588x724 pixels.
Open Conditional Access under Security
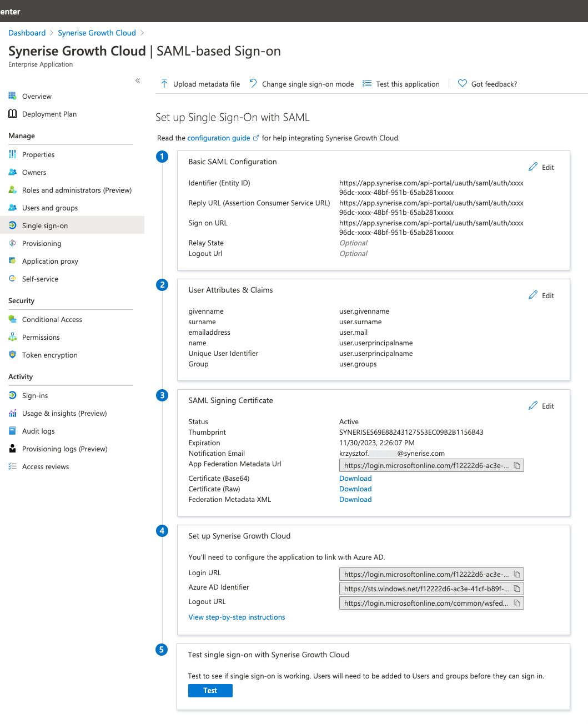pos(52,319)
